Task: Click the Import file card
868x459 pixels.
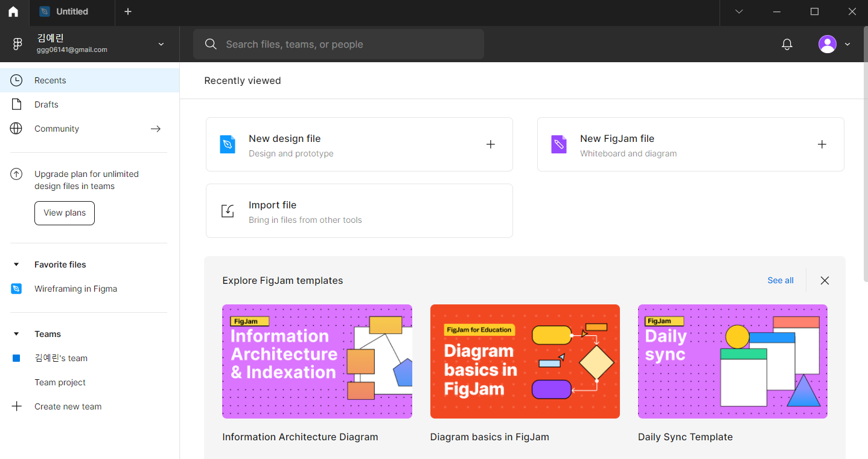Action: click(359, 211)
